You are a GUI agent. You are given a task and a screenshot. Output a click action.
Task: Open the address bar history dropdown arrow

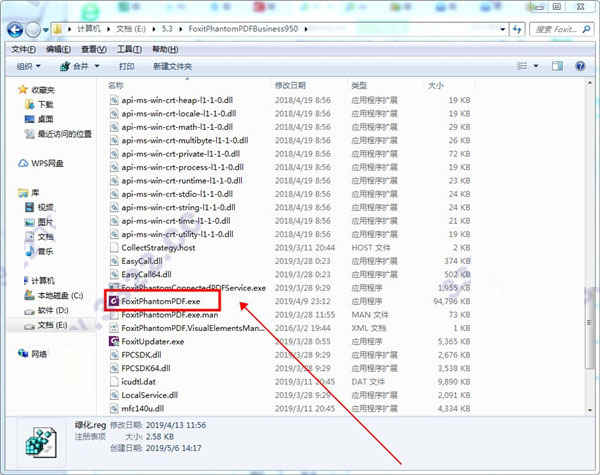click(x=503, y=29)
